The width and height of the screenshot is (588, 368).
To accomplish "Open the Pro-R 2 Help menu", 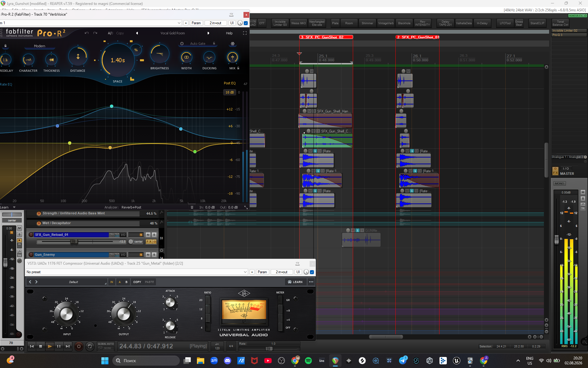I will coord(229,33).
